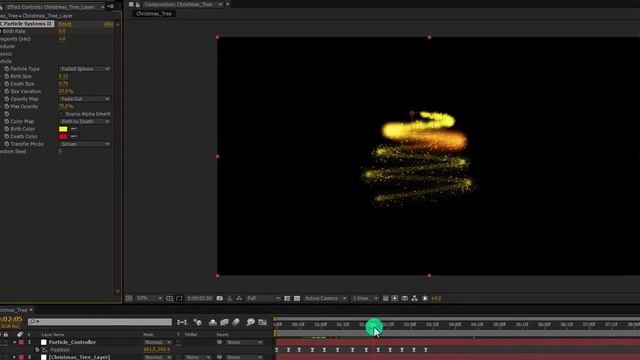The height and width of the screenshot is (360, 640).
Task: Click the Max Opacity value
Action: 66,107
